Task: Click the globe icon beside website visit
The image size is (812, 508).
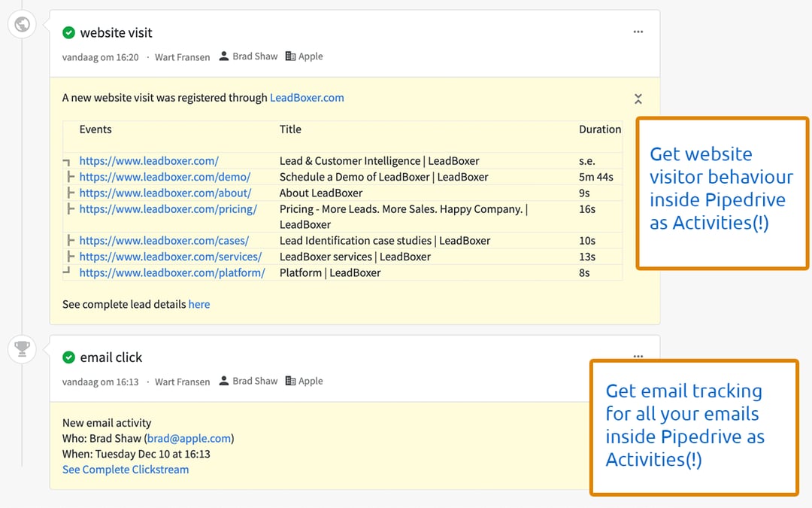Action: point(23,24)
